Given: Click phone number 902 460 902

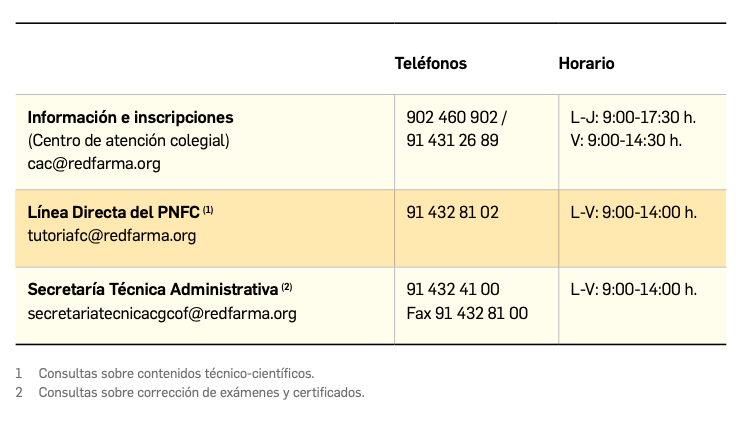Looking at the screenshot, I should point(451,117).
